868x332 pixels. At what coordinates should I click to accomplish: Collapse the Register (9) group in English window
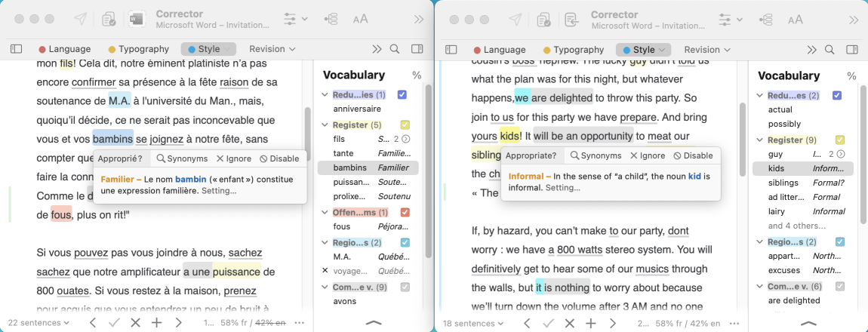759,140
